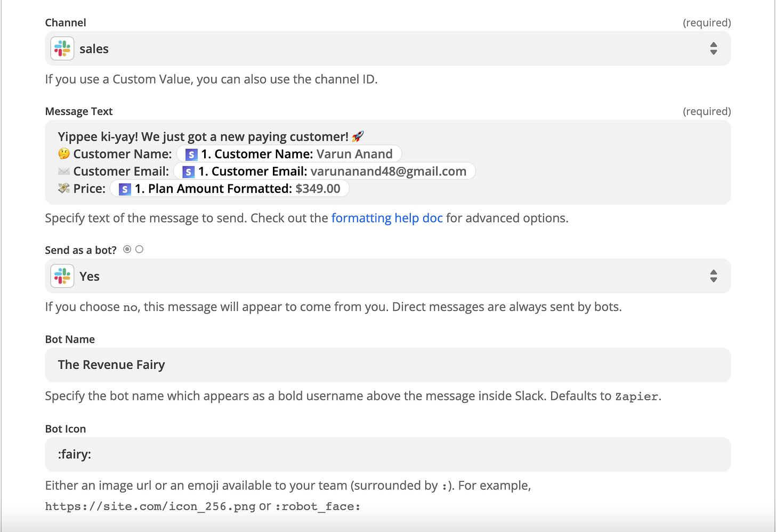Click the :robot_face: example text
The width and height of the screenshot is (776, 532).
(318, 506)
